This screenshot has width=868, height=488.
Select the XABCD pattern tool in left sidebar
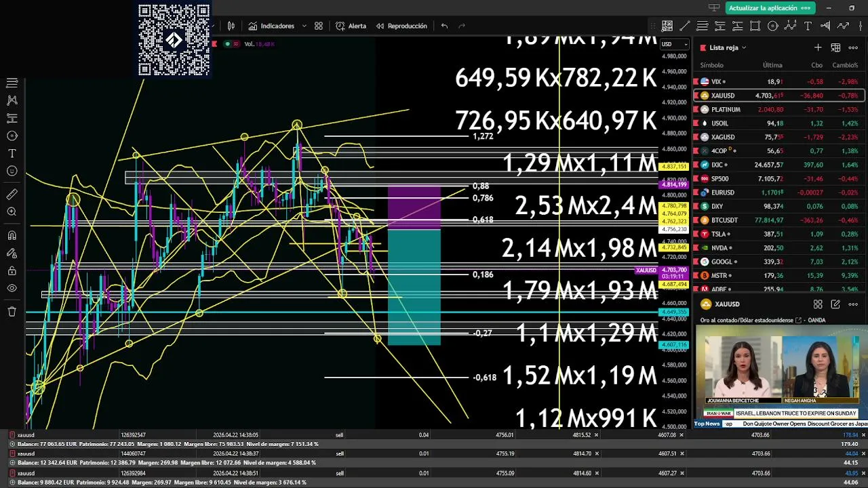pyautogui.click(x=12, y=100)
